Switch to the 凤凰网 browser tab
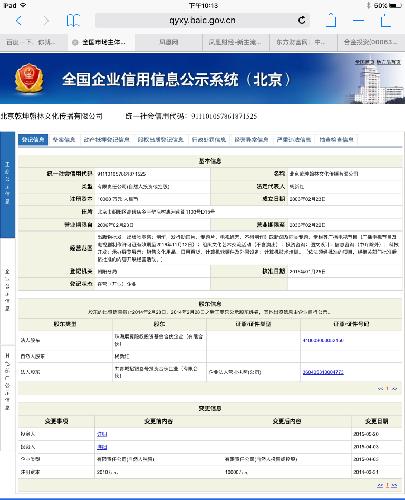The height and width of the screenshot is (500, 405). click(x=169, y=42)
